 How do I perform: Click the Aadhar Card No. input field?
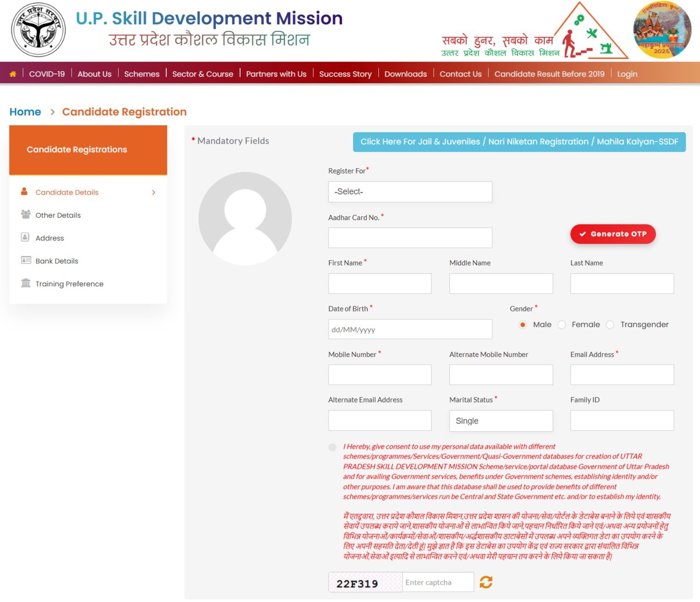click(410, 238)
